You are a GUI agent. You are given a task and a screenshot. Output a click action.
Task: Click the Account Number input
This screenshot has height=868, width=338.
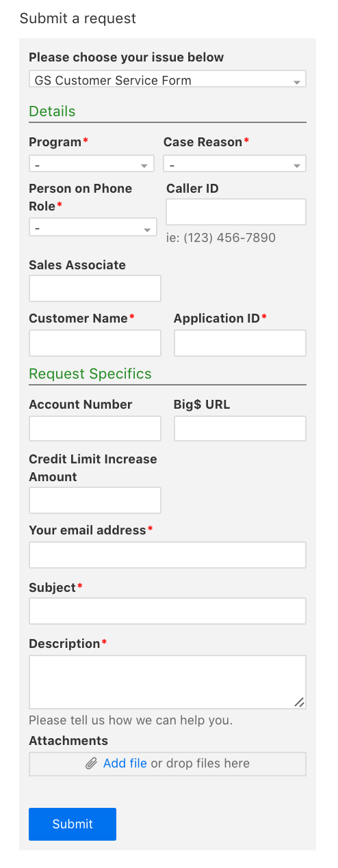coord(95,429)
